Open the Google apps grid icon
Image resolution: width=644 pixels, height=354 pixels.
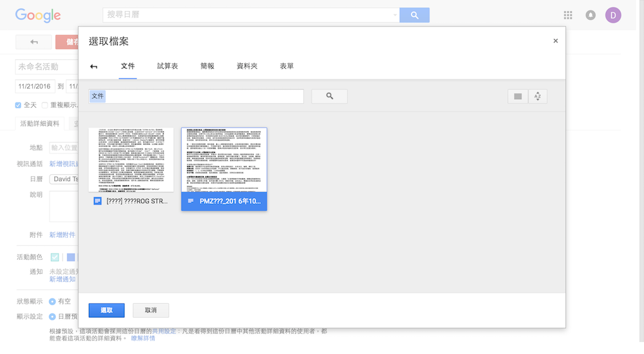567,15
